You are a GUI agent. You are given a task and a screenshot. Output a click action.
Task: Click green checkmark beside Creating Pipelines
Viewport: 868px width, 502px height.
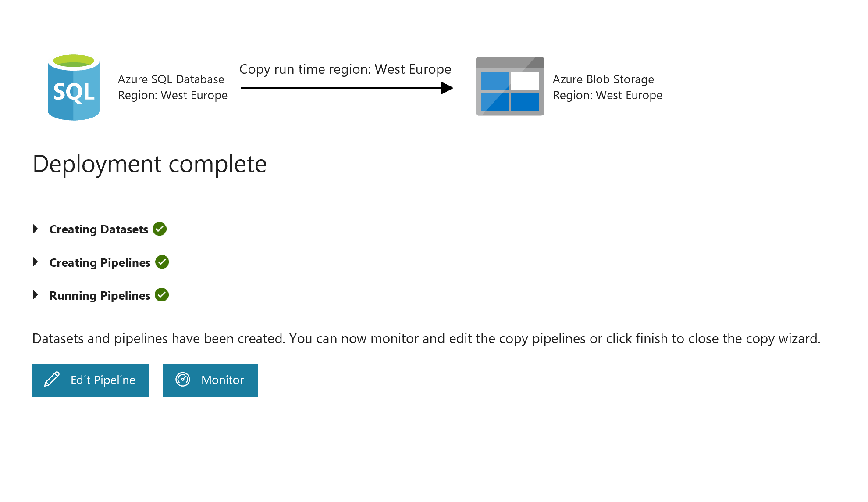(162, 262)
